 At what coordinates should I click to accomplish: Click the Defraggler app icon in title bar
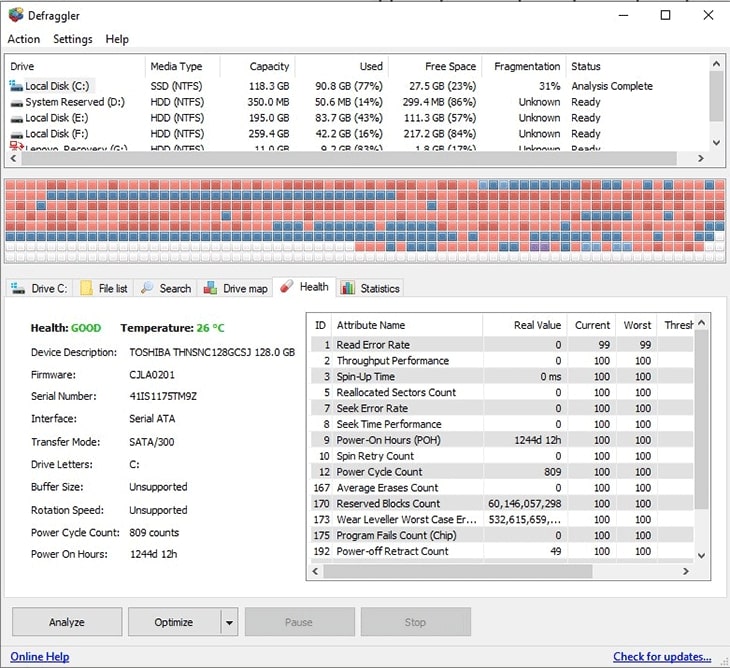[x=16, y=15]
